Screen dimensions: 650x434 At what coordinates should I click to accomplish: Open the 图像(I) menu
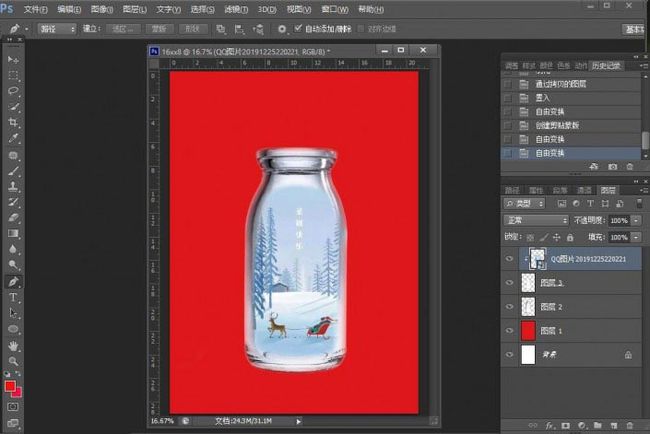pyautogui.click(x=102, y=9)
